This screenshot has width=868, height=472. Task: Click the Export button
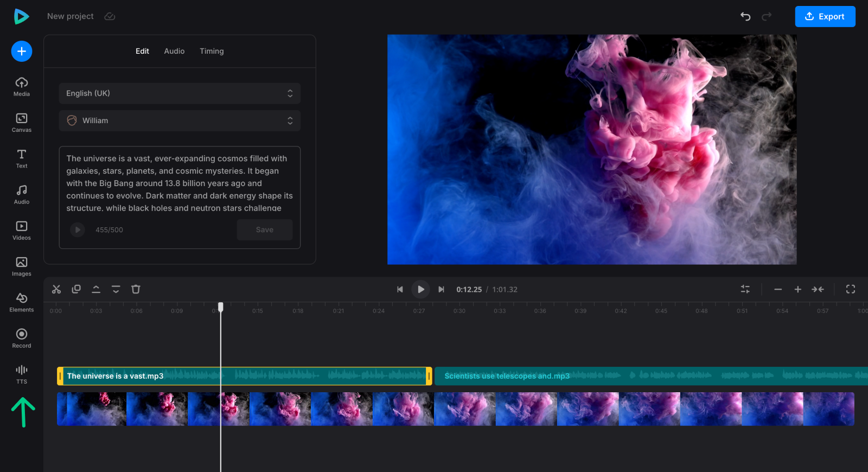[825, 16]
